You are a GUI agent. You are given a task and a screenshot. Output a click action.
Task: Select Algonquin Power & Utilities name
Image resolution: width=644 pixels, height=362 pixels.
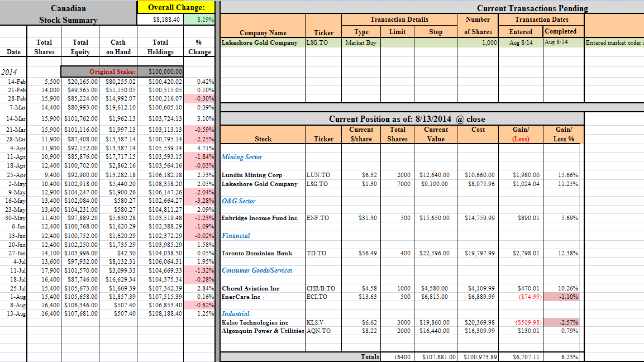[263, 331]
